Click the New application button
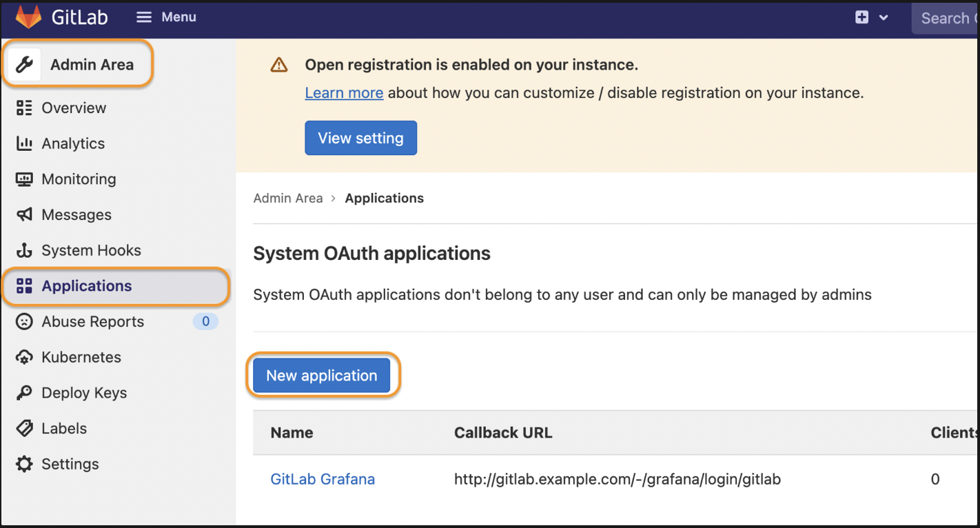Image resolution: width=980 pixels, height=528 pixels. 322,376
